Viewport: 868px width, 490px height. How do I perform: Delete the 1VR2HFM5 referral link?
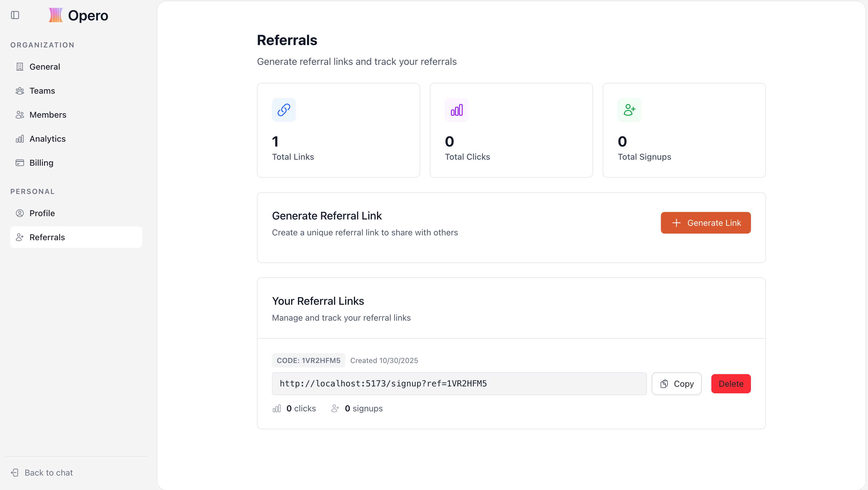coord(731,383)
